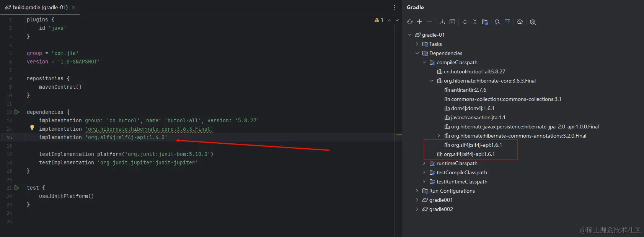Click the '1.0-SNAPSHOT' version value
Viewport: 644px width, 237px height.
[x=79, y=62]
